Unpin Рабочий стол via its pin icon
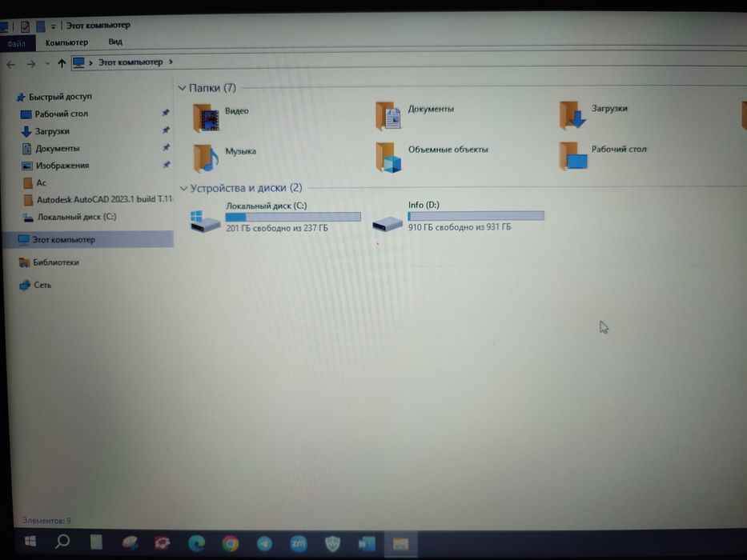 tap(165, 113)
